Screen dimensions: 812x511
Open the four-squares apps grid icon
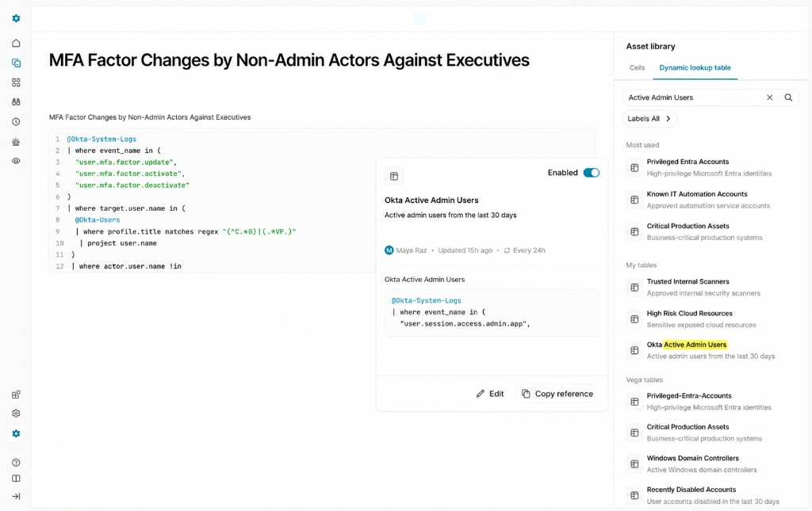click(16, 82)
